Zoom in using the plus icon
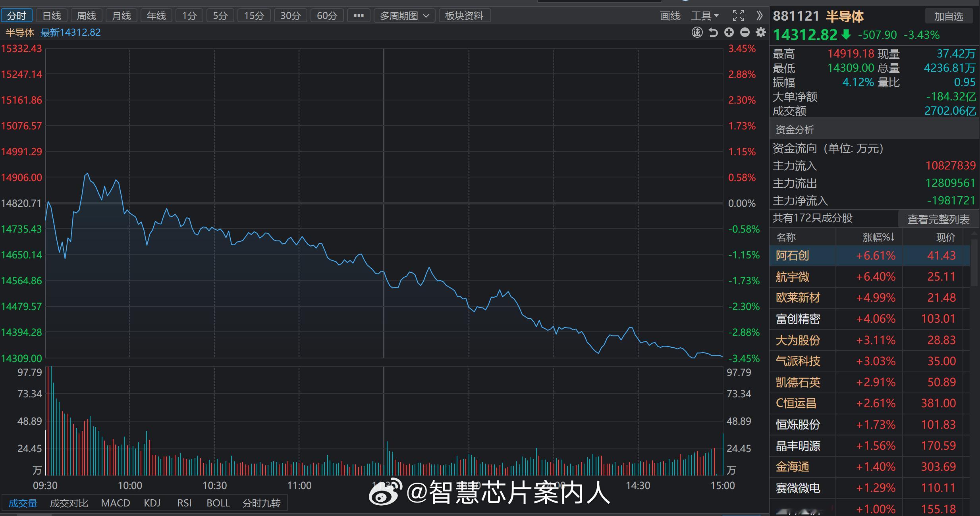This screenshot has width=980, height=516. pyautogui.click(x=729, y=32)
